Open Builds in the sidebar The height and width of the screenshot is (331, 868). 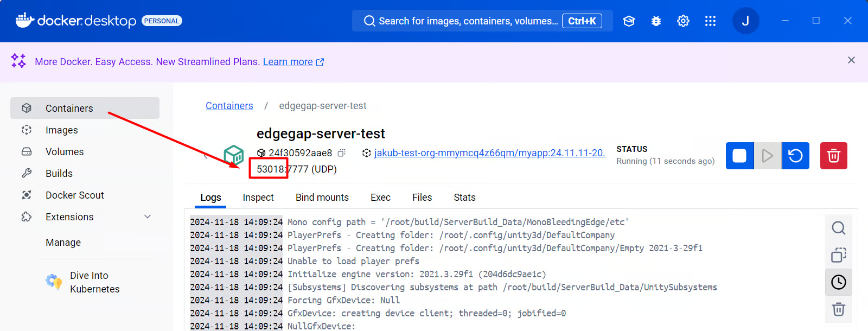click(85, 174)
